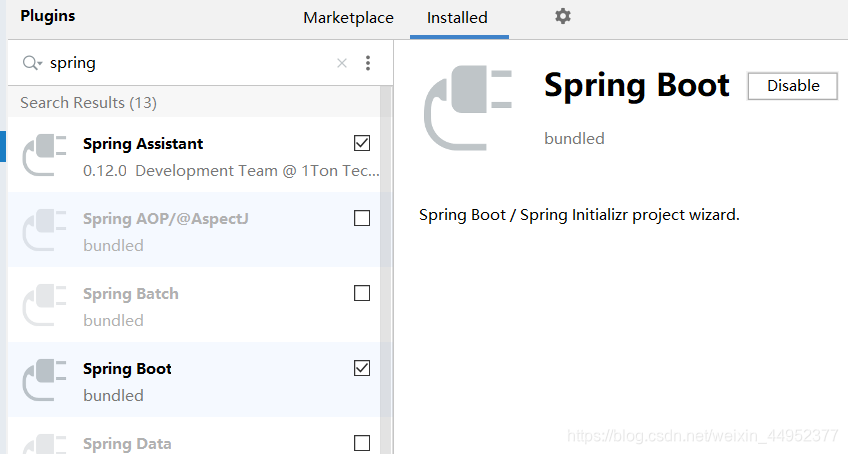Select Spring Boot in results list
Viewport: 848px width, 454px height.
(194, 380)
